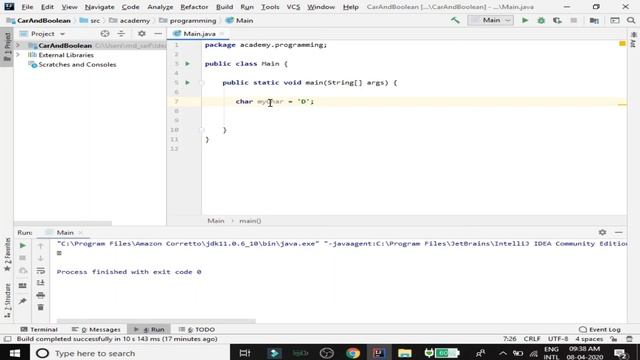The image size is (640, 360).
Task: Run Main with the green play button
Action: (x=525, y=20)
